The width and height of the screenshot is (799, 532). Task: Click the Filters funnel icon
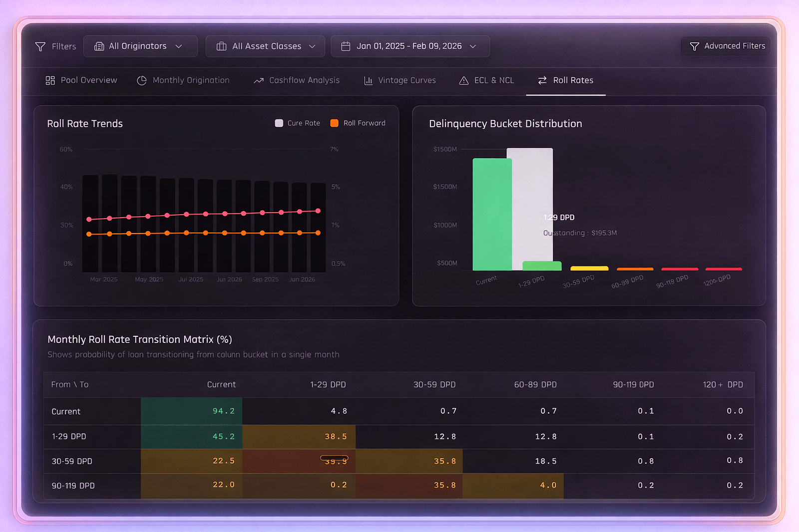(40, 46)
